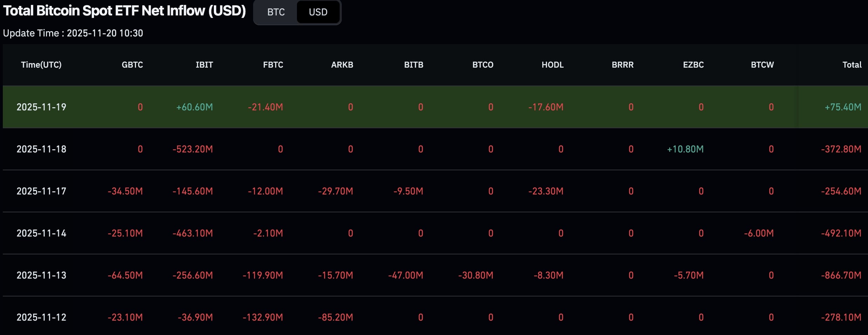Click the -866.70M total outflow value
This screenshot has height=335, width=868.
tap(841, 275)
